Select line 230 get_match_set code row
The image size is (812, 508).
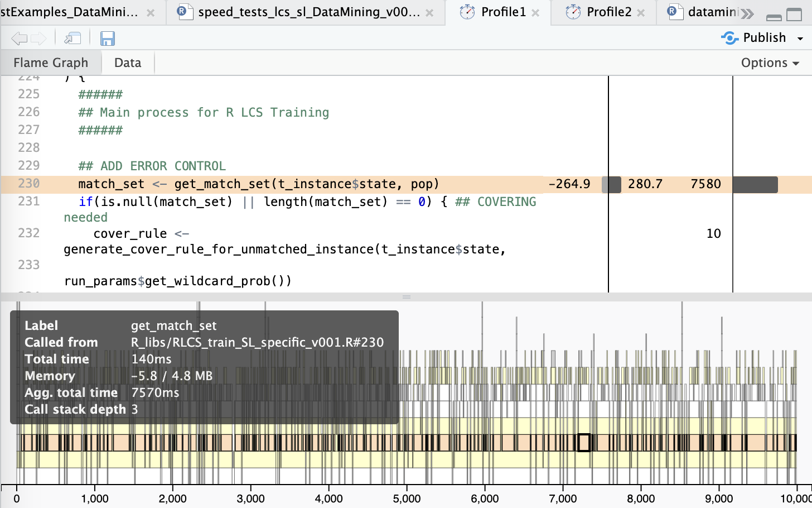coord(406,184)
